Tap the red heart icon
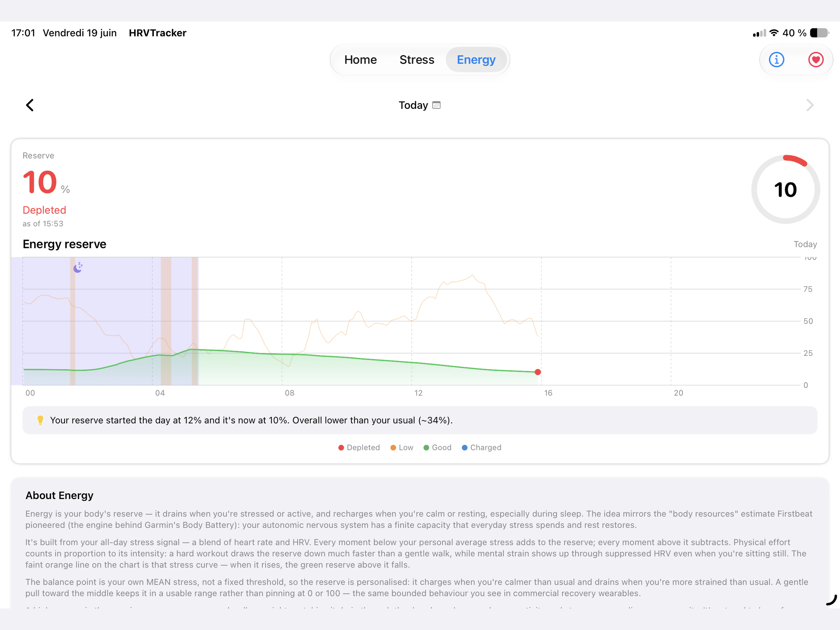This screenshot has width=840, height=630. 816,60
